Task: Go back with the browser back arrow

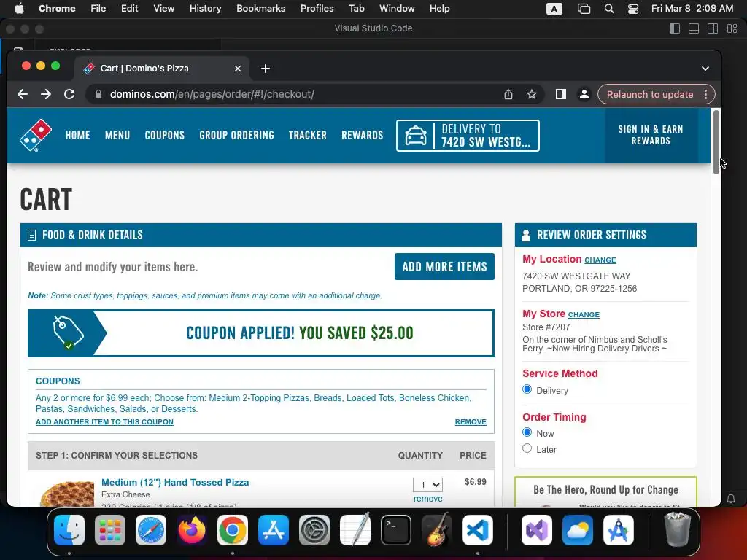Action: coord(23,94)
